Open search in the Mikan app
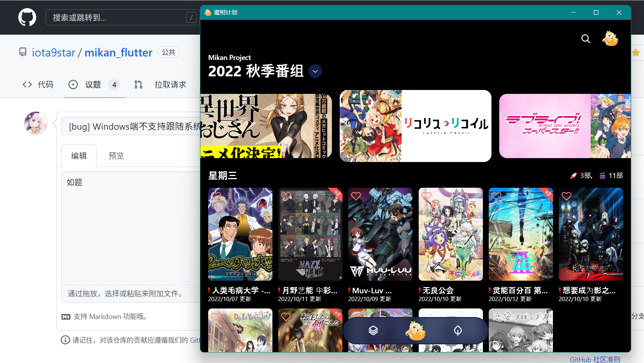 coord(586,39)
